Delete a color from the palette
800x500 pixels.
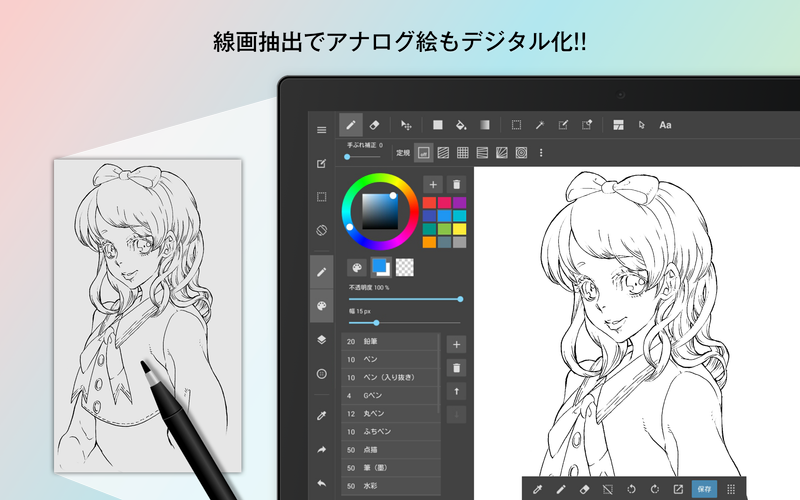457,185
